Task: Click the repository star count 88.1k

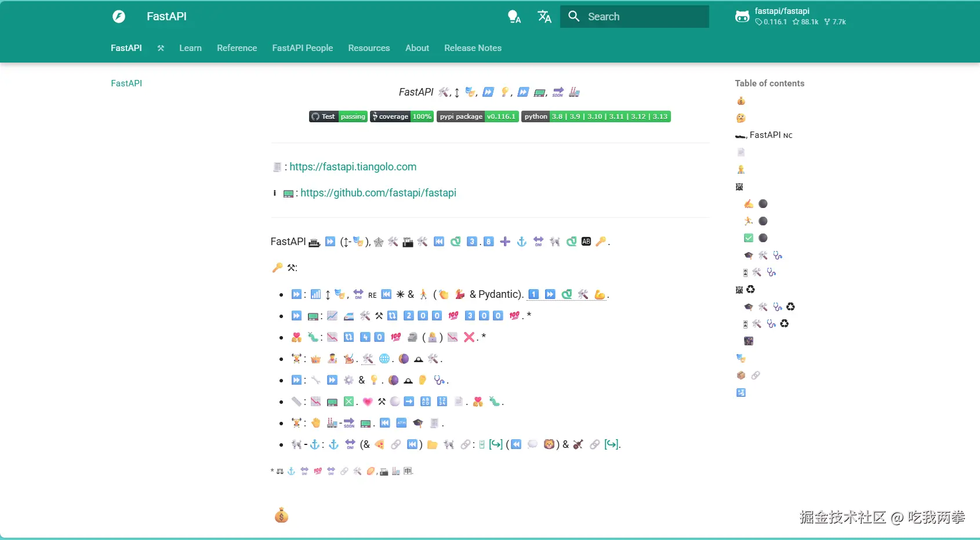Action: 805,22
